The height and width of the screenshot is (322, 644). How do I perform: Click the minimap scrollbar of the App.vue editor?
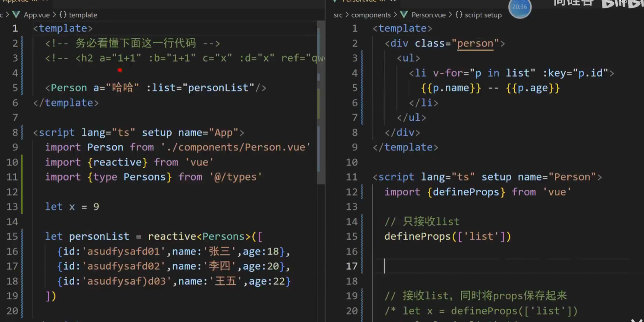pyautogui.click(x=320, y=103)
